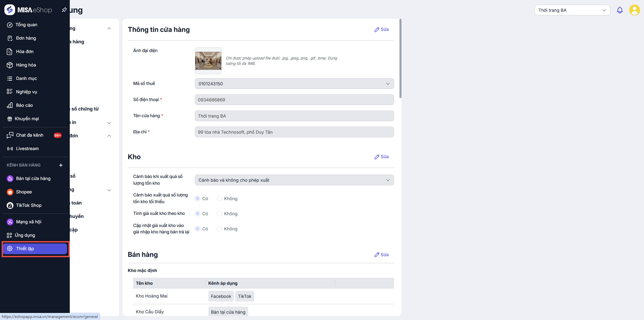
Task: Open the Thời trang BA store selector
Action: click(572, 10)
